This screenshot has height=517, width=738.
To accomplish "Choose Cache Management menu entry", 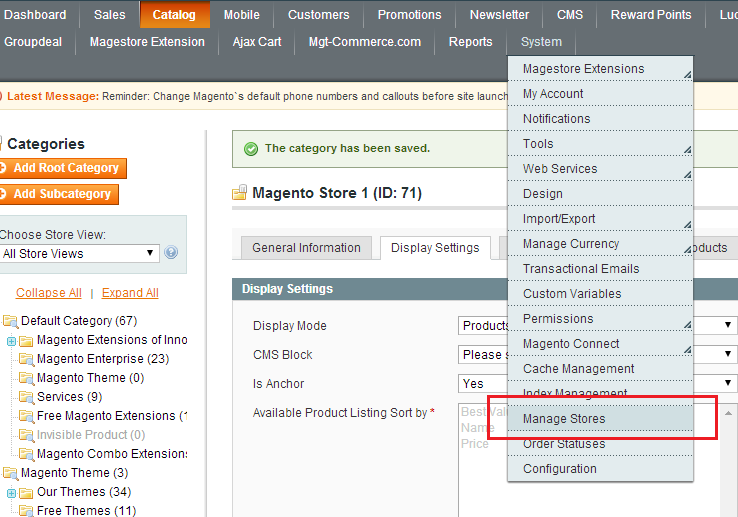I will pyautogui.click(x=600, y=369).
